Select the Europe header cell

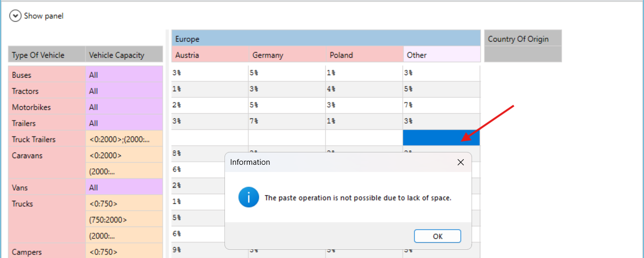point(326,39)
